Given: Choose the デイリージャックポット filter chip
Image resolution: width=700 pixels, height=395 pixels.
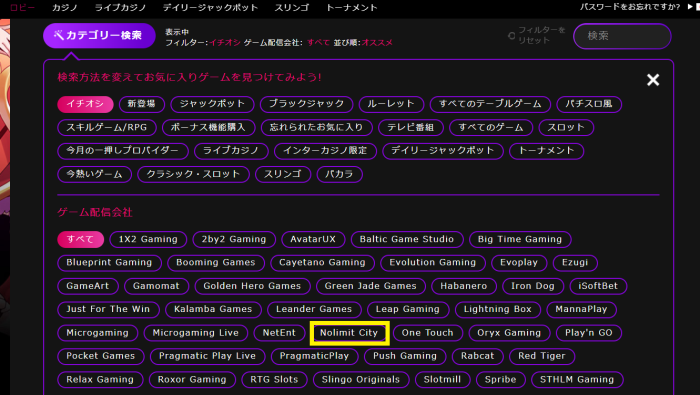Looking at the screenshot, I should pos(443,151).
